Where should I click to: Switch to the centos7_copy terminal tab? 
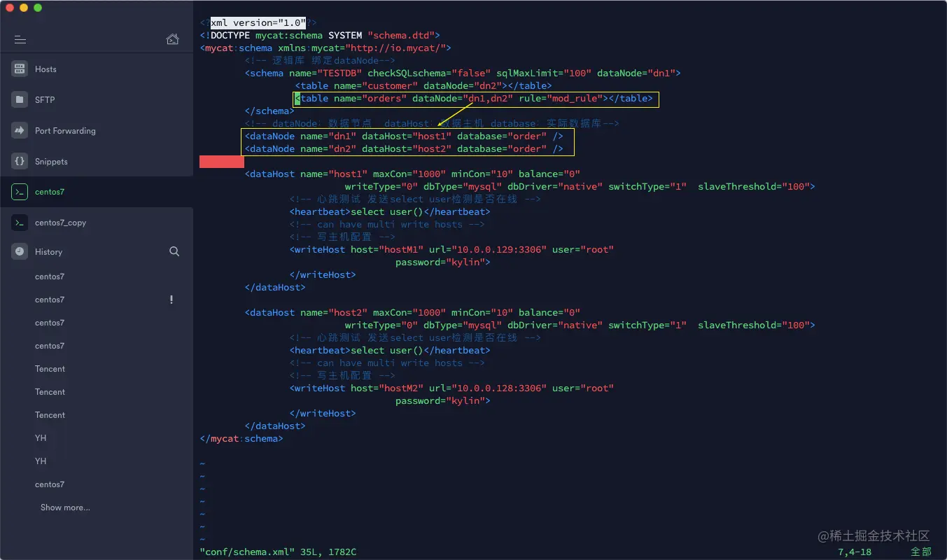97,223
